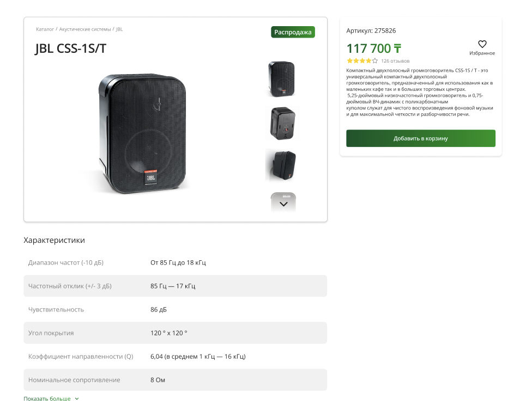
Task: Click the JBL CSS-1S/T product title
Action: (x=71, y=48)
